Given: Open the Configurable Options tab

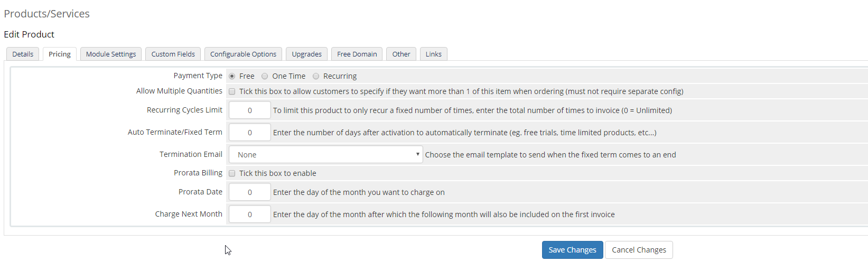Looking at the screenshot, I should tap(243, 54).
